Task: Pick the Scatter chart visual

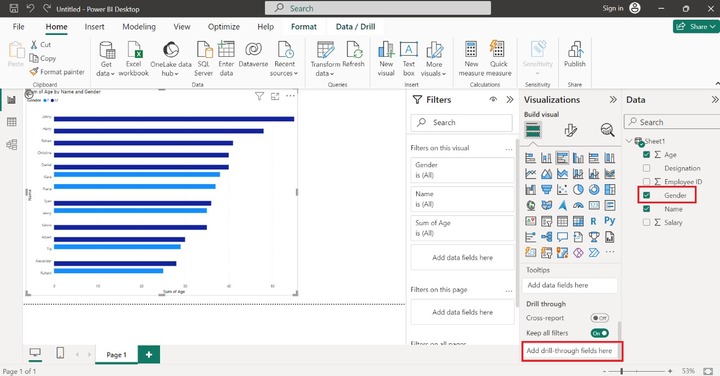Action: click(x=562, y=190)
